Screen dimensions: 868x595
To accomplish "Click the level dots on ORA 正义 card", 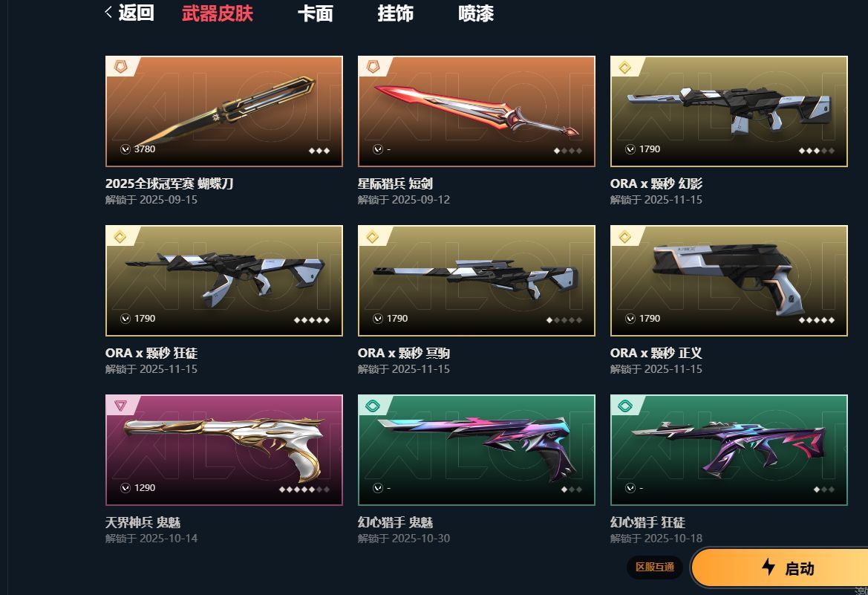I will pos(816,319).
